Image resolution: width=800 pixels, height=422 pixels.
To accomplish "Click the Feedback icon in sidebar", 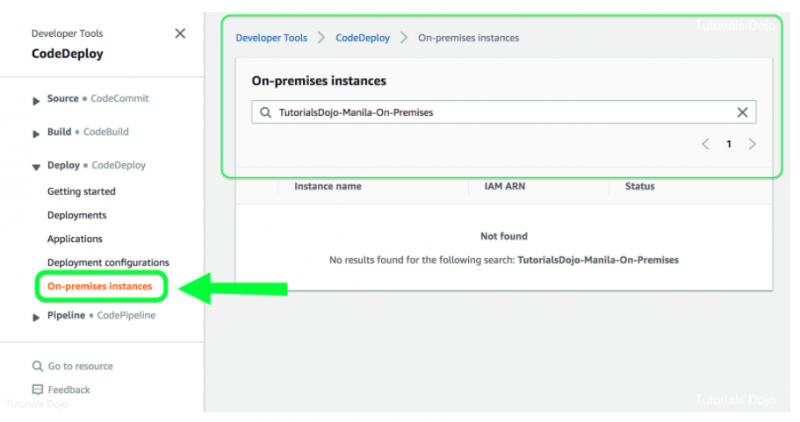I will tap(38, 389).
